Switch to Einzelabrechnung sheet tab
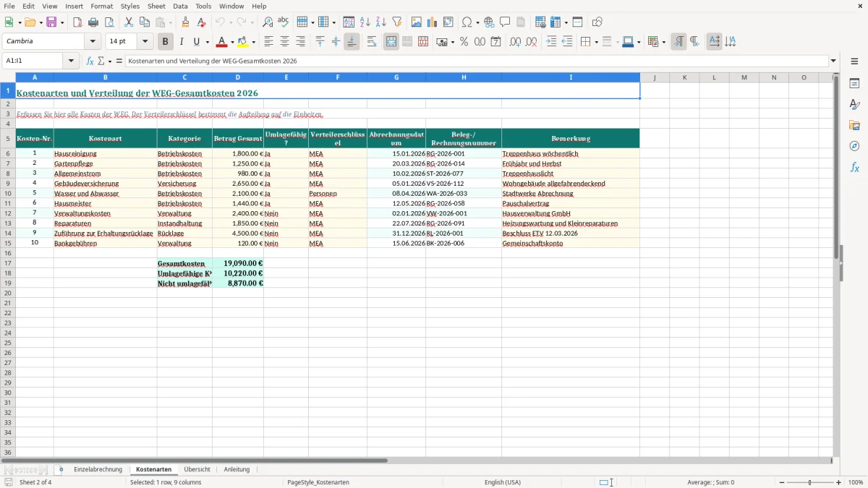Viewport: 868px width, 488px height. [x=98, y=469]
